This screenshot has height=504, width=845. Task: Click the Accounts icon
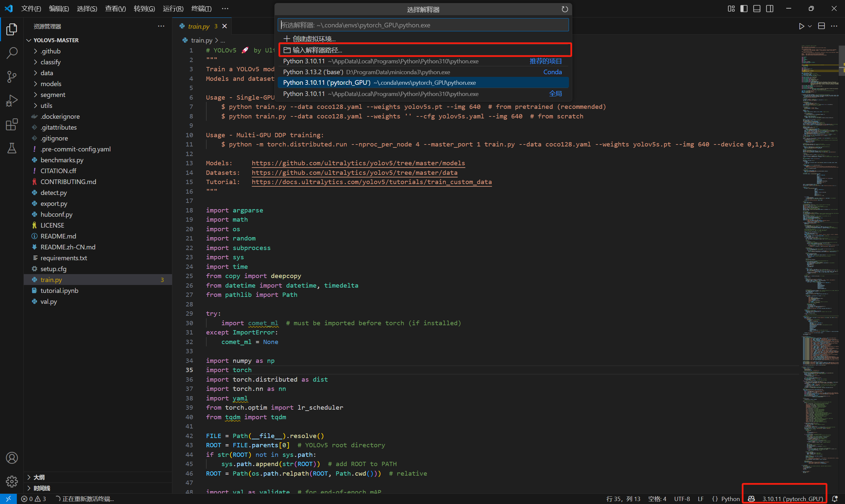point(12,458)
